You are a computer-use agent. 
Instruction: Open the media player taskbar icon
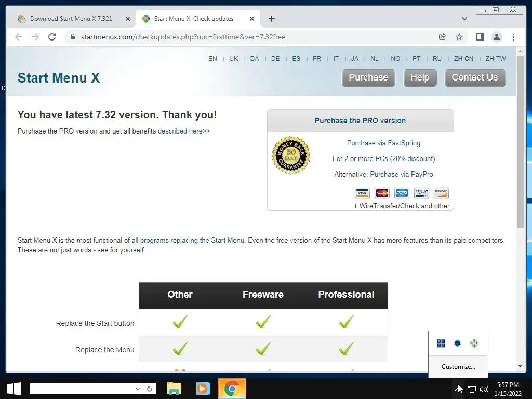click(203, 389)
